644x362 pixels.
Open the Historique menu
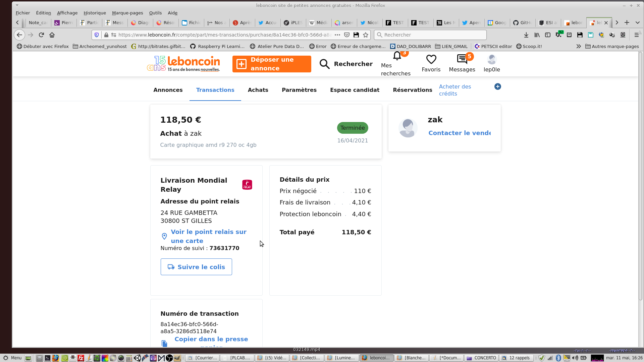click(95, 13)
